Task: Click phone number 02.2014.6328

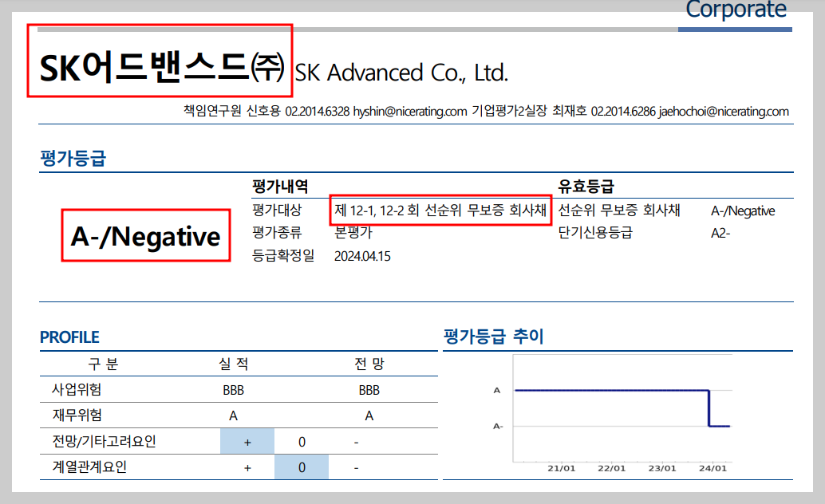Action: (318, 112)
